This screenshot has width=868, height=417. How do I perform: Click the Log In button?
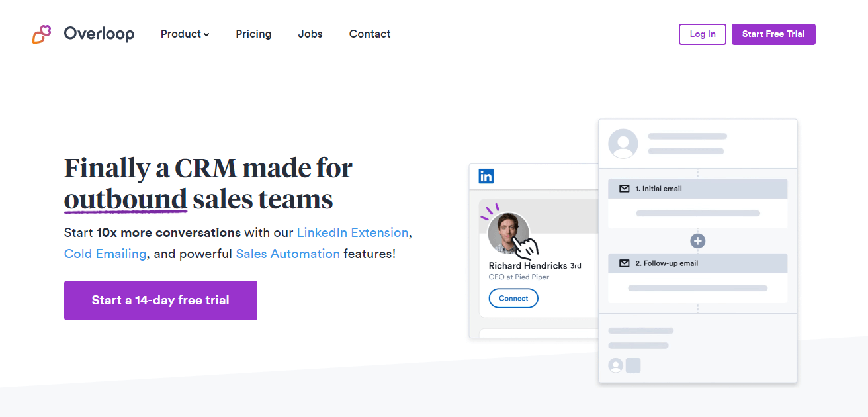tap(703, 34)
